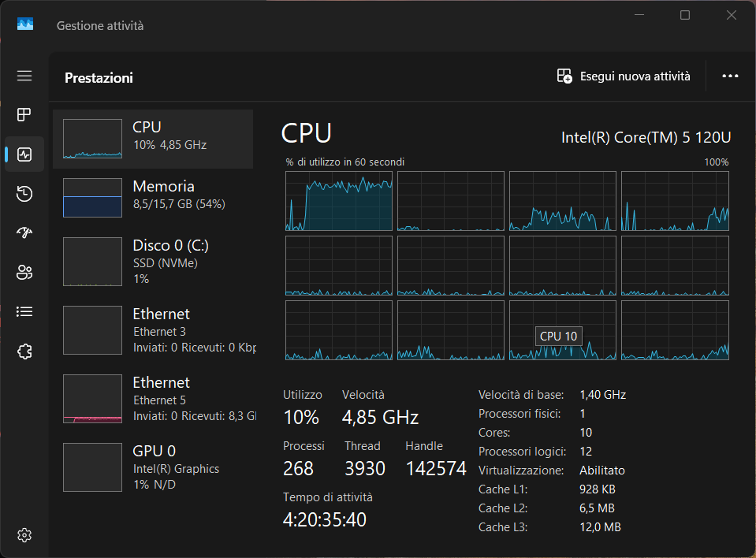Click the GPU 0 mini graph thumbnail

(x=92, y=467)
